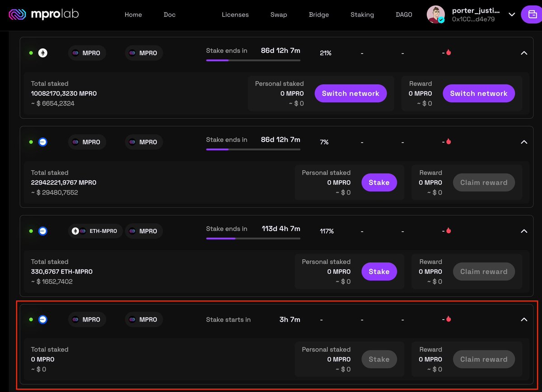Open the DAGO page
The width and height of the screenshot is (542, 392).
click(x=404, y=14)
